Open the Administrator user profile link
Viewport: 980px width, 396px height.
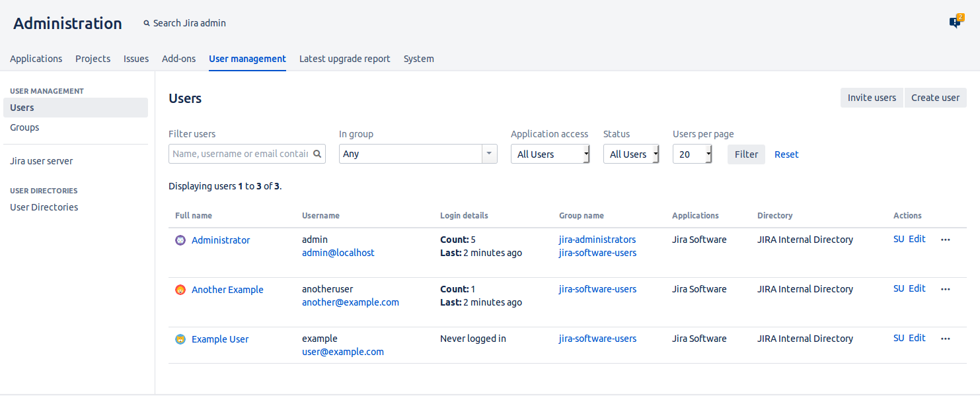[221, 240]
